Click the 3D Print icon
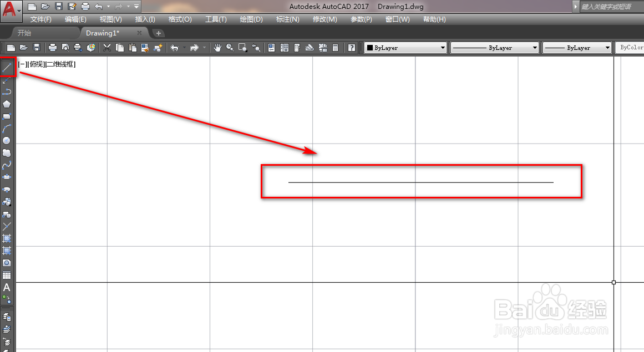Image resolution: width=644 pixels, height=352 pixels. click(91, 48)
